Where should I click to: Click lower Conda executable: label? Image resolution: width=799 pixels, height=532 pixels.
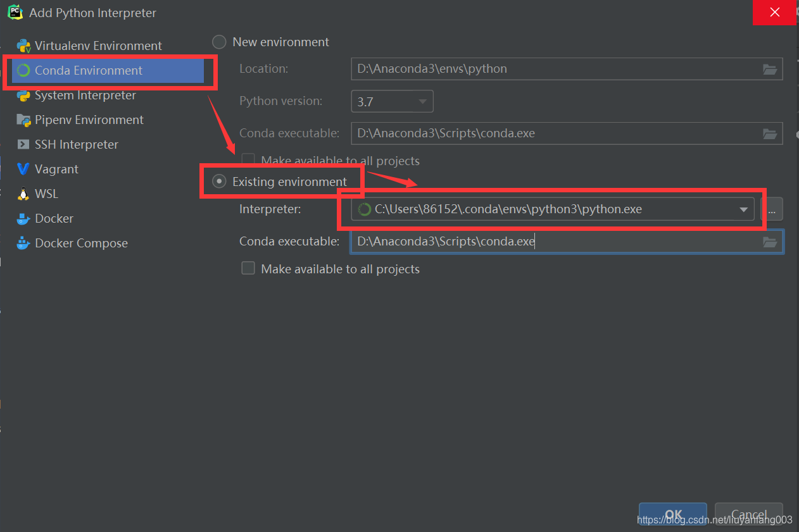(289, 241)
